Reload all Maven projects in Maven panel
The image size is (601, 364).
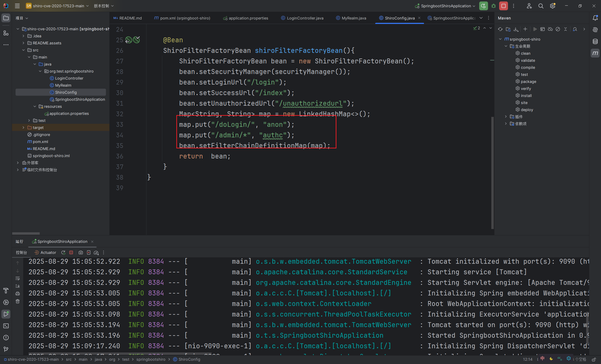point(500,29)
